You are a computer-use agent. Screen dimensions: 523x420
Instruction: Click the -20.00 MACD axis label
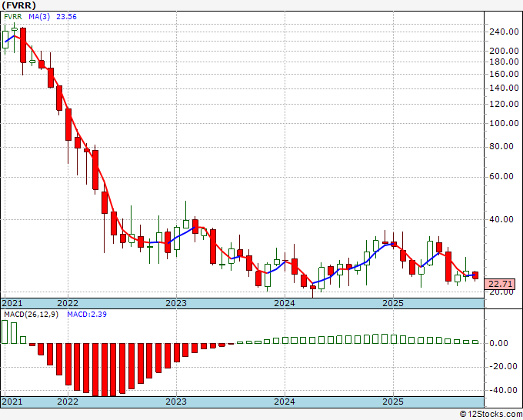(501, 367)
